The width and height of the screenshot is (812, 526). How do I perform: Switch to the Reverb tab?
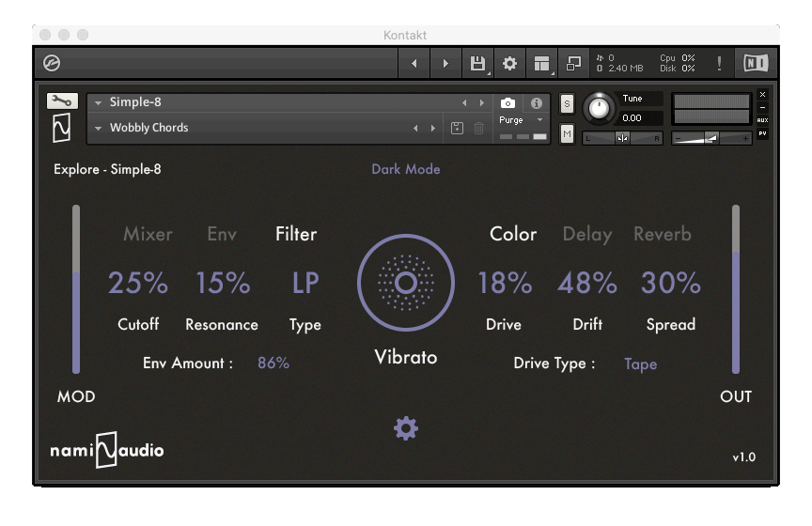663,234
